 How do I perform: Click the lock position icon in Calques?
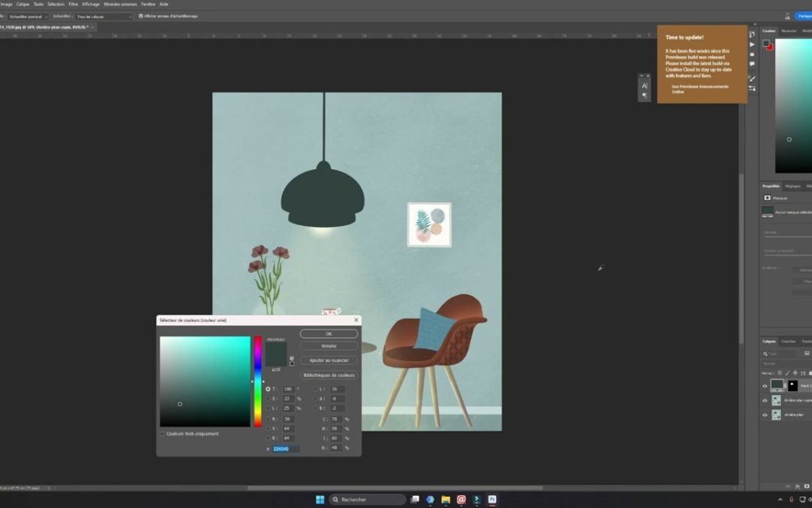pos(795,373)
